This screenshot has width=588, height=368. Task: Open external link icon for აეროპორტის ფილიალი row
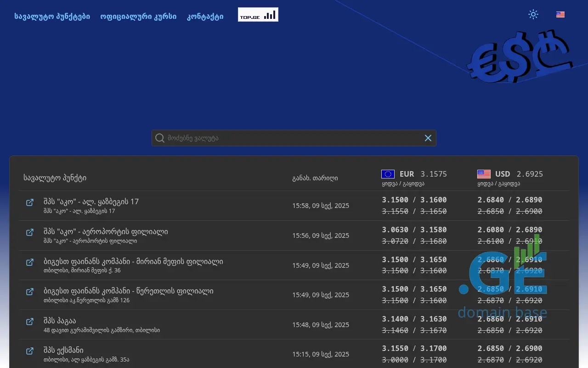coord(30,232)
